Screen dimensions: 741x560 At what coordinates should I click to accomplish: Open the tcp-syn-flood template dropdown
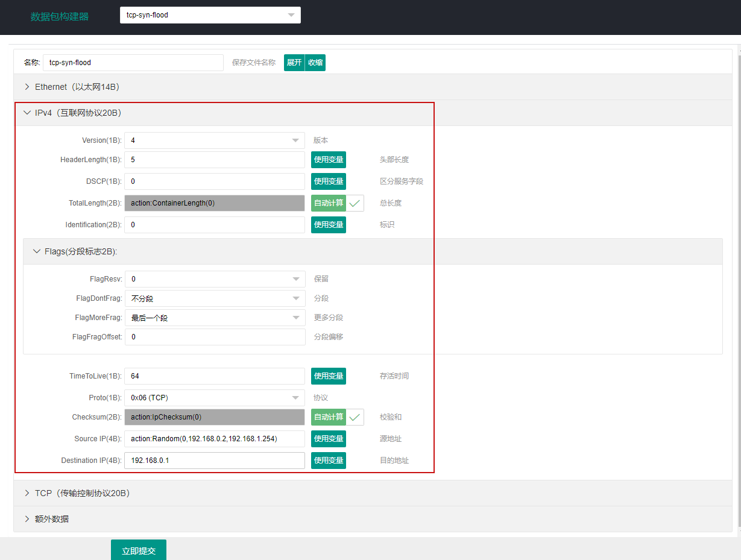click(x=210, y=15)
